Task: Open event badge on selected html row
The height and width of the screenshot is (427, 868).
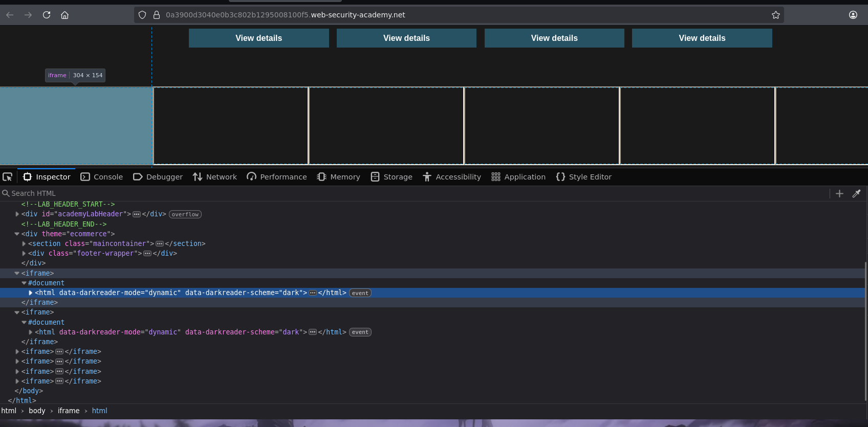Action: [x=360, y=293]
